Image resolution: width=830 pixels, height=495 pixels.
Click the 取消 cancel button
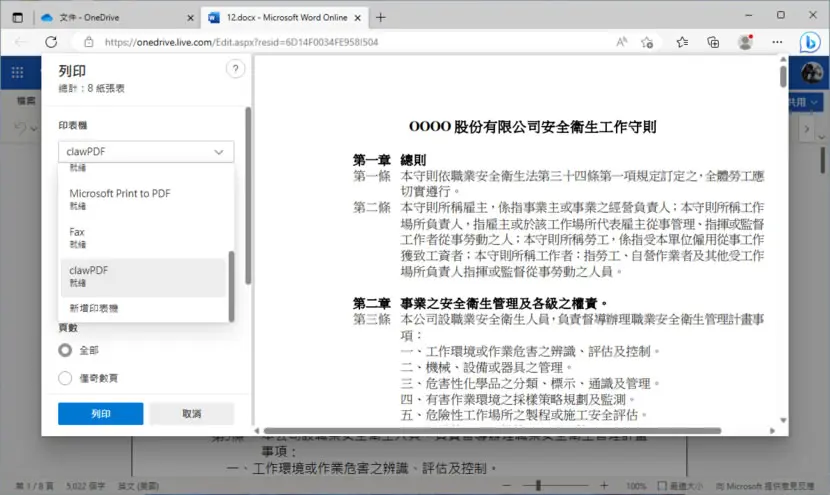[x=192, y=413]
